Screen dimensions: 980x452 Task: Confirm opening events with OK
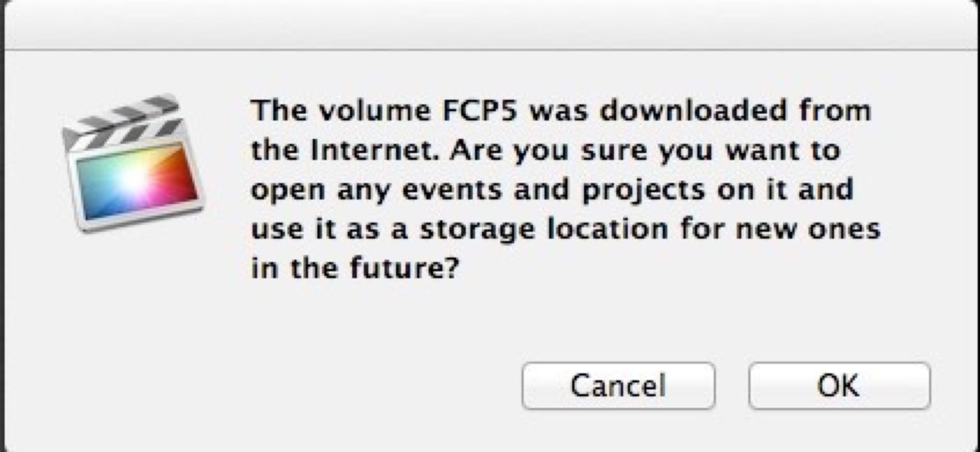[839, 385]
